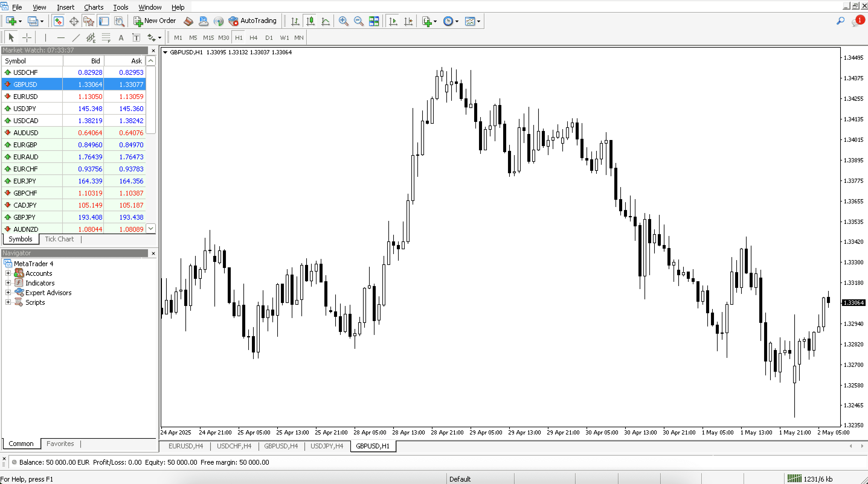This screenshot has height=484, width=868.
Task: Select the Equidistant Channel tool
Action: (91, 38)
